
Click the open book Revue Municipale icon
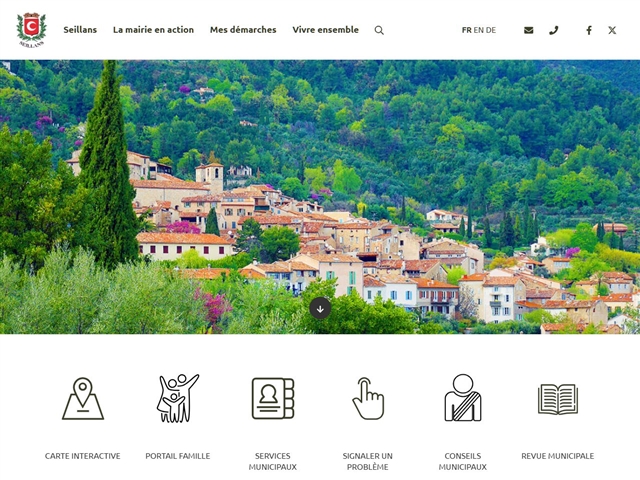[x=558, y=399]
